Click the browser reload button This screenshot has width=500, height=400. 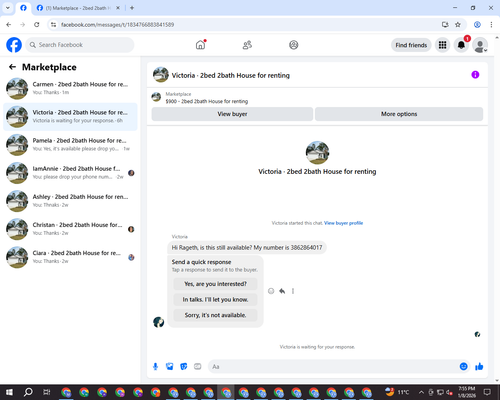tap(37, 25)
